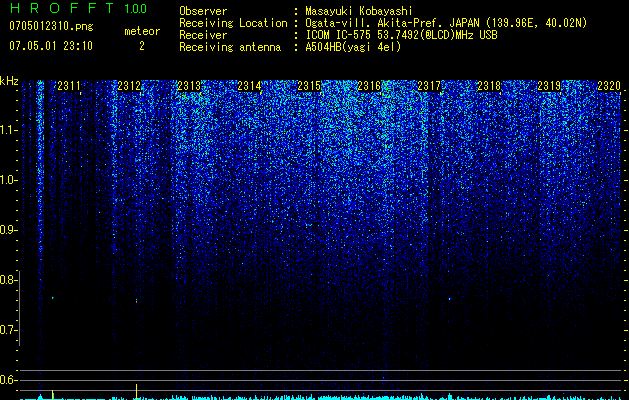Click the 0.6 frequency axis label

click(9, 380)
